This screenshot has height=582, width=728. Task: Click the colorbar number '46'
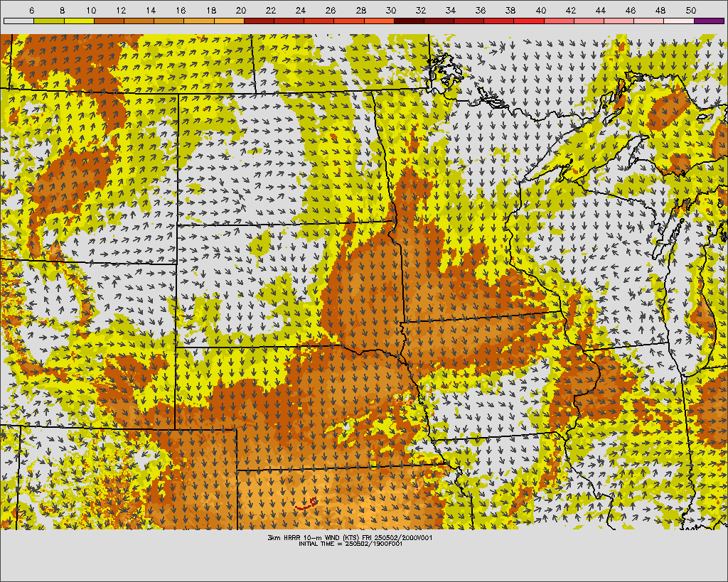(631, 10)
